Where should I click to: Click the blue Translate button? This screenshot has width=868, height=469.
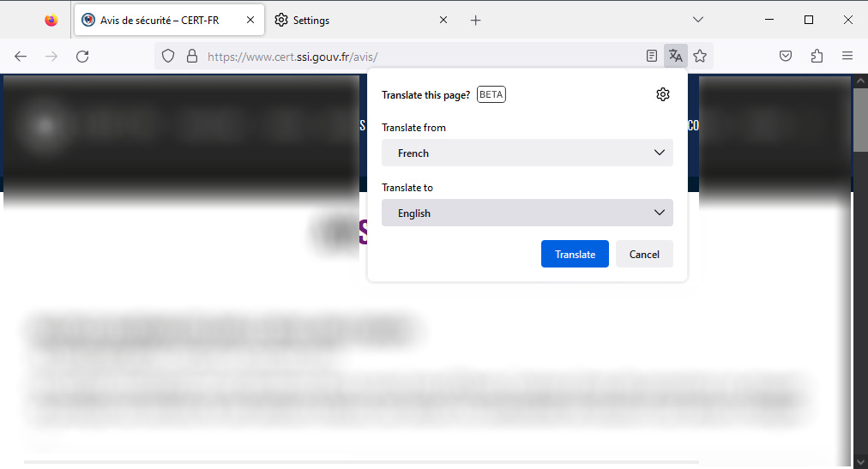[x=575, y=254]
